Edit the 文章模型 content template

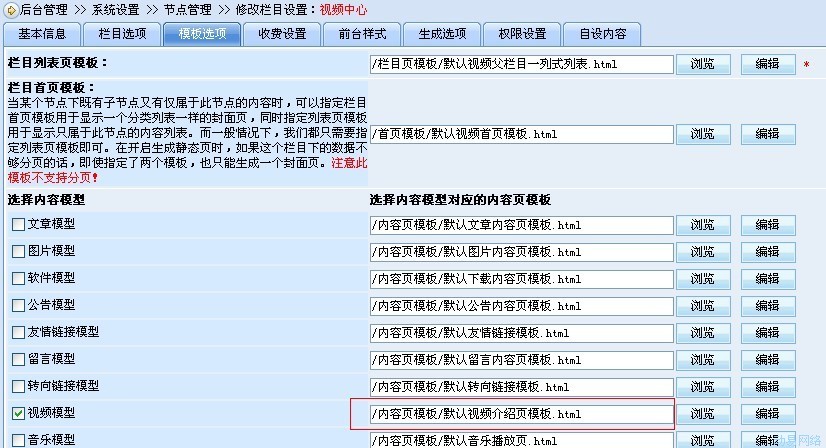767,225
